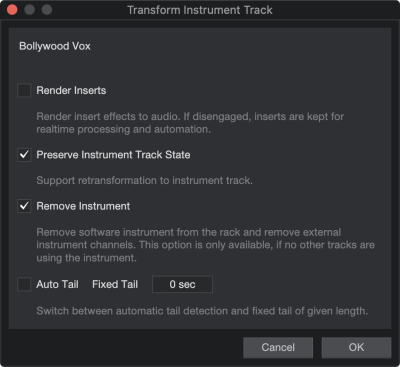Click the Support retransformation description text
400x367 pixels.
click(144, 181)
